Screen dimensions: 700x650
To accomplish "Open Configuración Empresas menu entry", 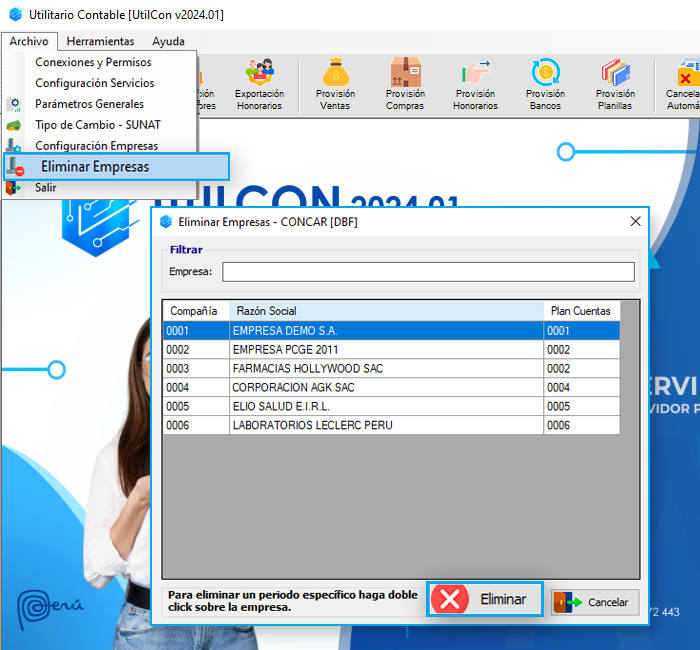I will [96, 146].
